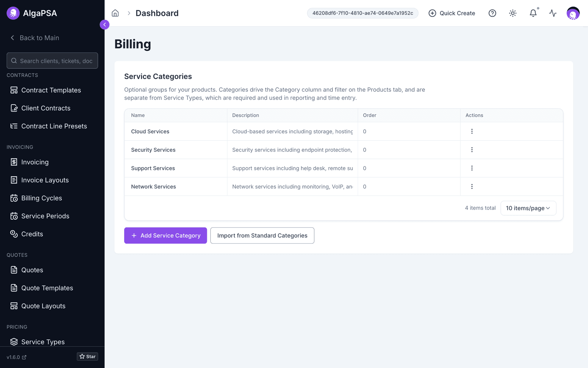
Task: Click Import from Standard Categories button
Action: coord(262,236)
